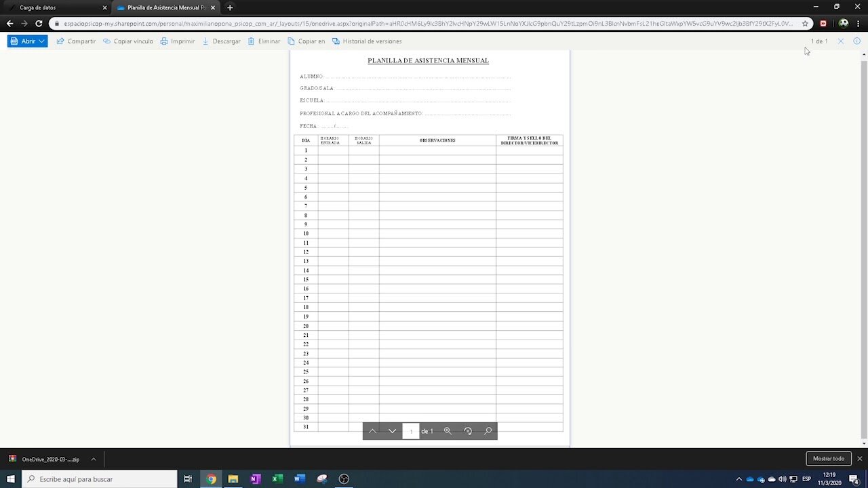Open a new browser tab
Screen dimensions: 868x488
(x=230, y=7)
